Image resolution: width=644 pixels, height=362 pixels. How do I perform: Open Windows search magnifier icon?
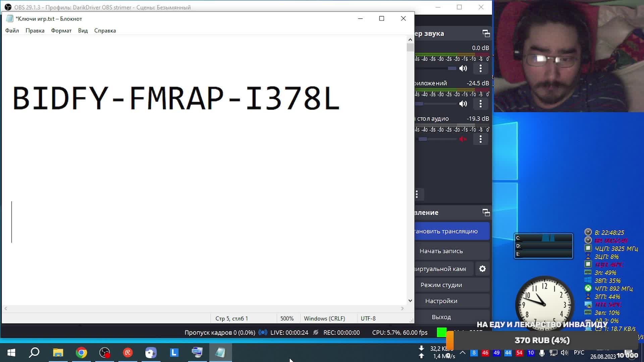(34, 353)
